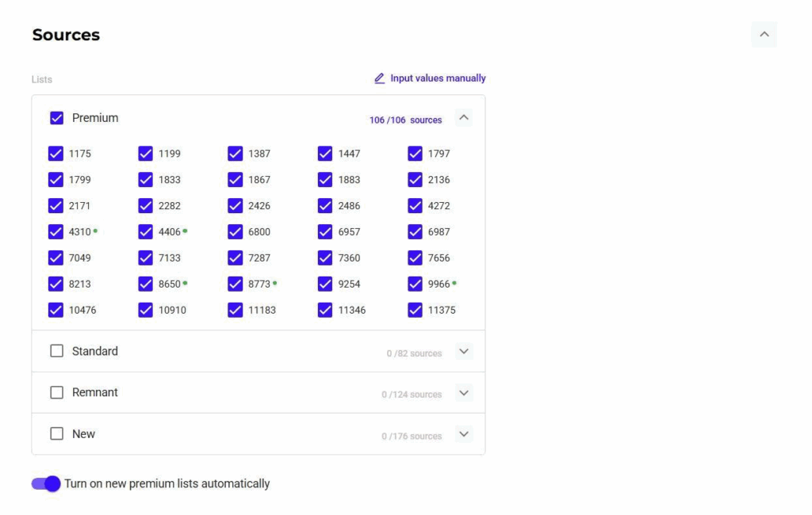Disable automatic new premium lists toggle
Image resolution: width=812 pixels, height=515 pixels.
click(x=46, y=483)
